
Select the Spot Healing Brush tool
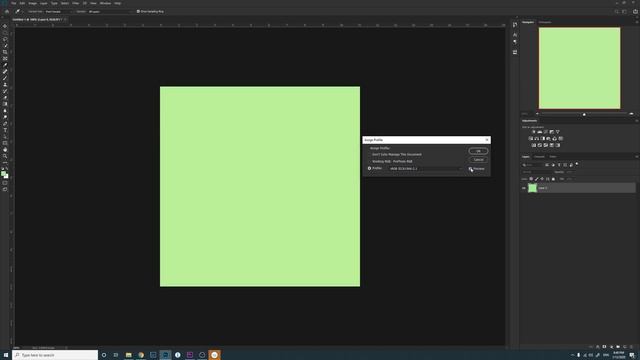click(x=5, y=71)
